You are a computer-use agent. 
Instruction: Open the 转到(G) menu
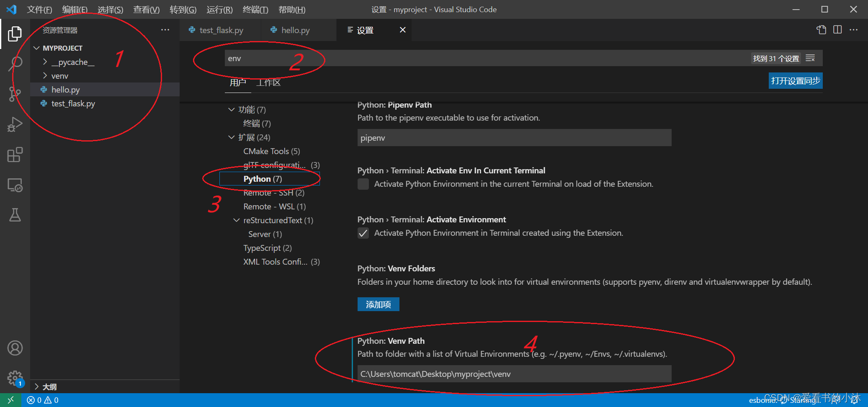(x=183, y=10)
